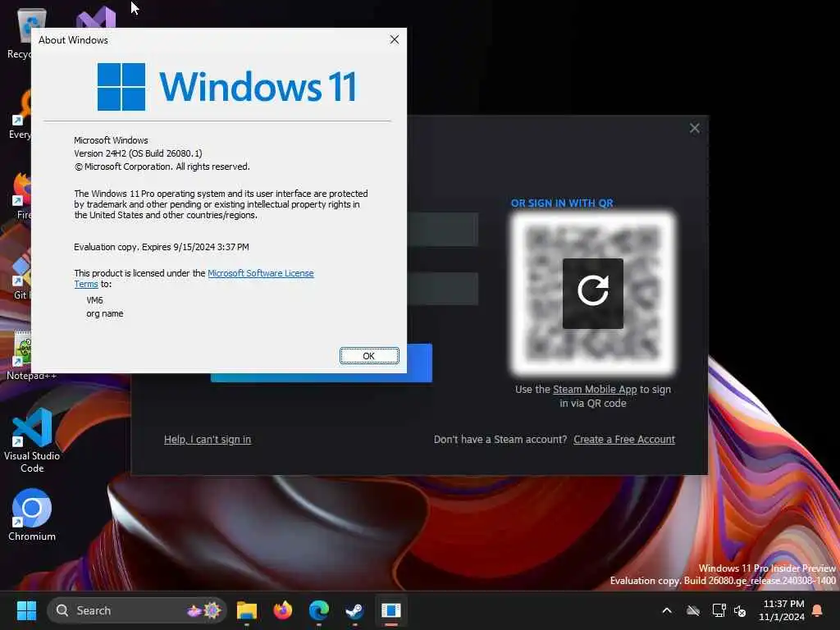
Task: Select the Visual Studio desktop icon
Action: coord(97,18)
